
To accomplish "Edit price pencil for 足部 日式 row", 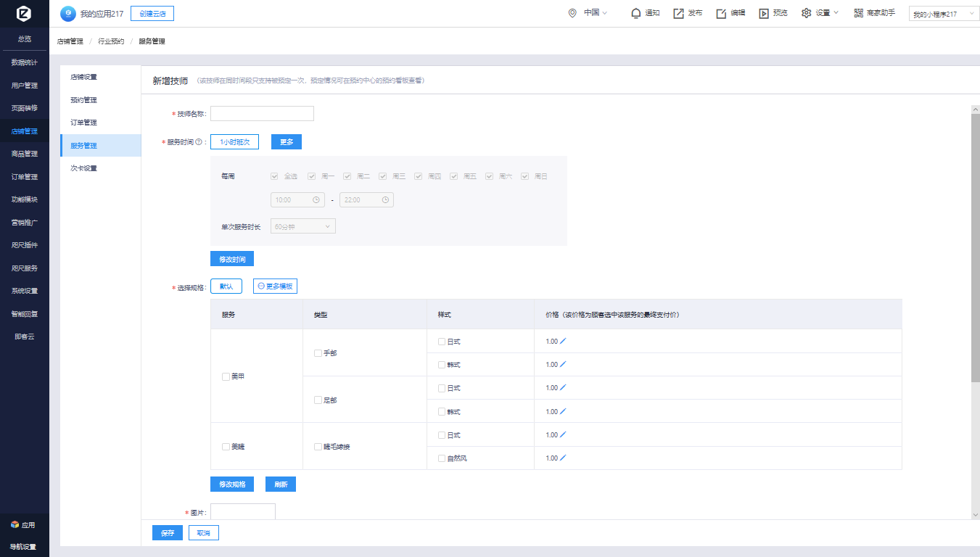I will tap(563, 388).
